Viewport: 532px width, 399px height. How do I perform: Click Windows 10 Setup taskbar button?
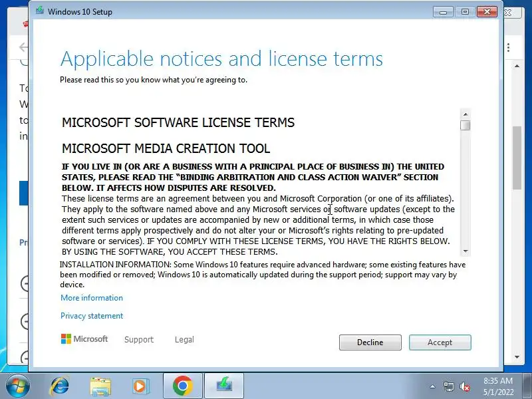pos(224,386)
